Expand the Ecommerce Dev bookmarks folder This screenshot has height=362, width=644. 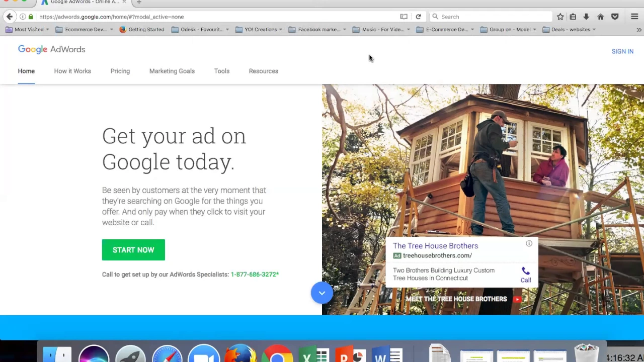pyautogui.click(x=85, y=29)
